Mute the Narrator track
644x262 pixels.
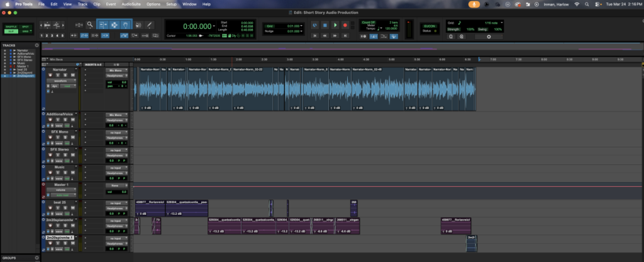click(73, 76)
